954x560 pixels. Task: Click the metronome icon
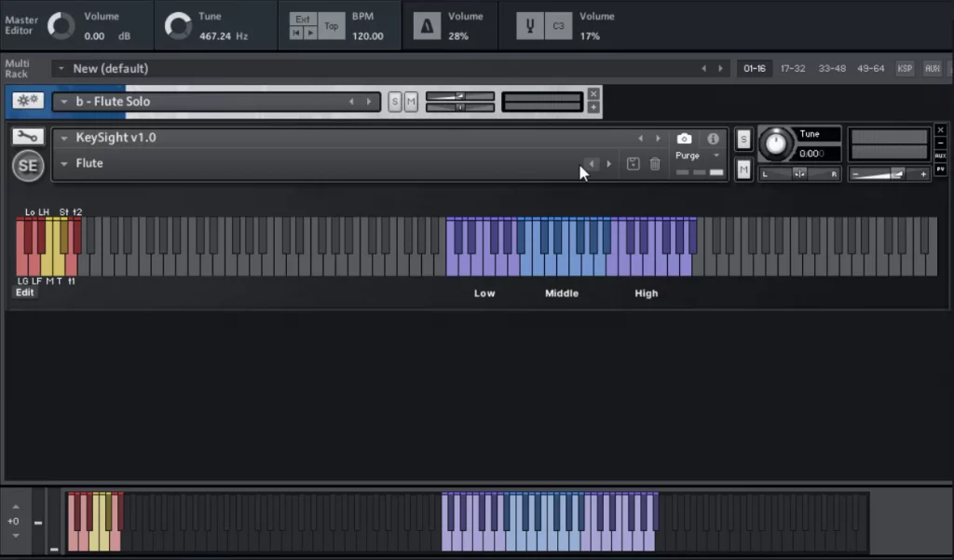click(427, 26)
